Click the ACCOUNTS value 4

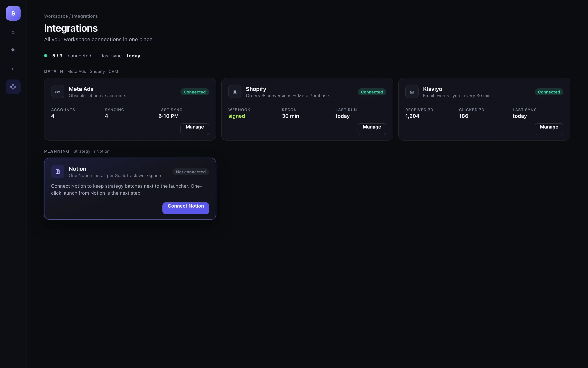pos(53,116)
